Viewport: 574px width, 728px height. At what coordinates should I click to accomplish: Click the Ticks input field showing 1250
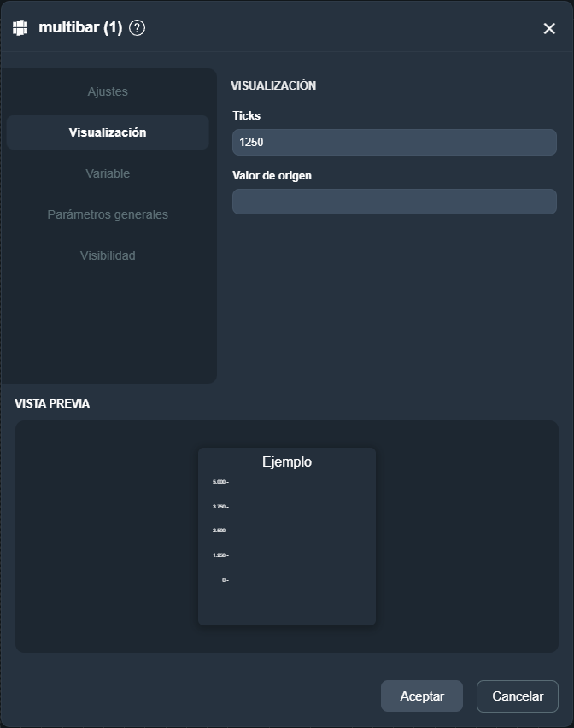(x=394, y=142)
